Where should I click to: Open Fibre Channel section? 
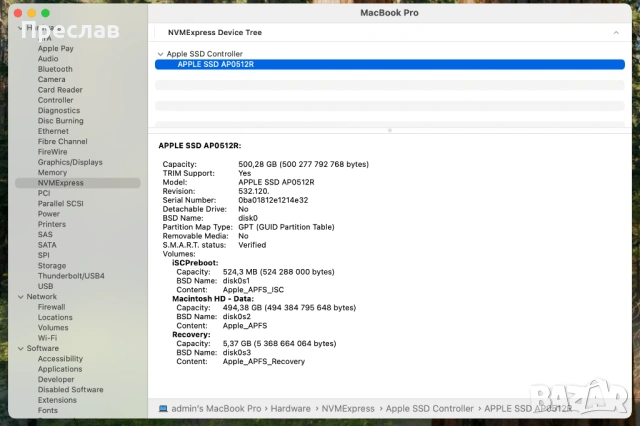click(62, 141)
